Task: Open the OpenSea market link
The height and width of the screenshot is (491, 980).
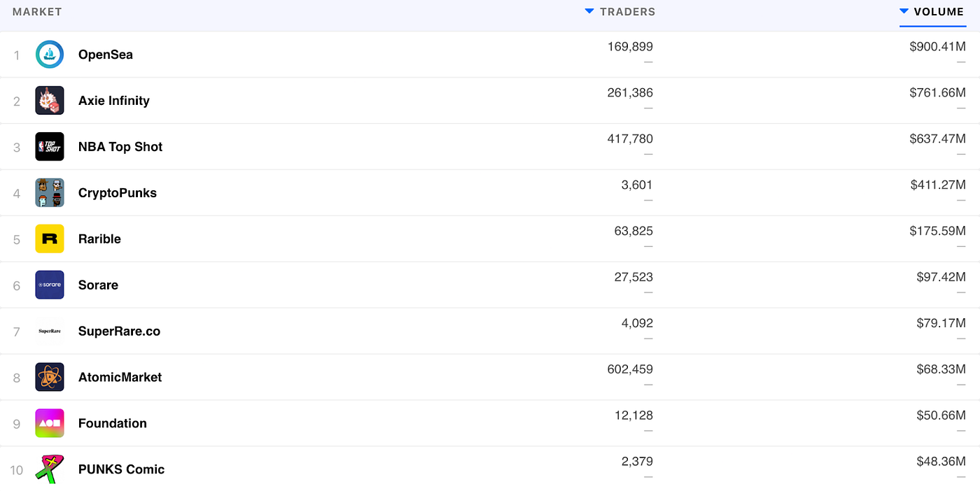Action: [x=106, y=55]
